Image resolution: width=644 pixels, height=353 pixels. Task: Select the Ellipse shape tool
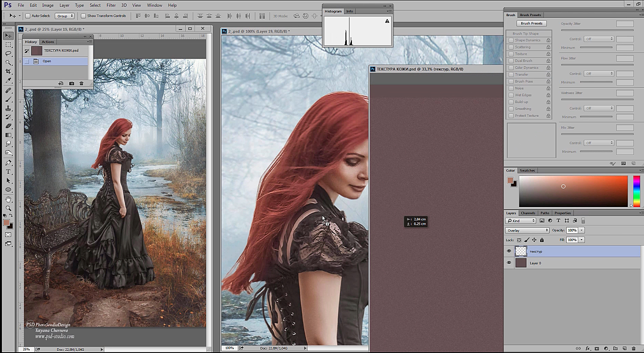click(8, 190)
